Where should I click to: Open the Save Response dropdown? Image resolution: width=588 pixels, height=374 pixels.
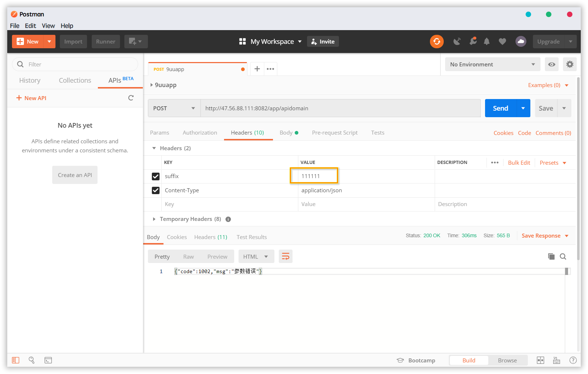[x=545, y=236]
